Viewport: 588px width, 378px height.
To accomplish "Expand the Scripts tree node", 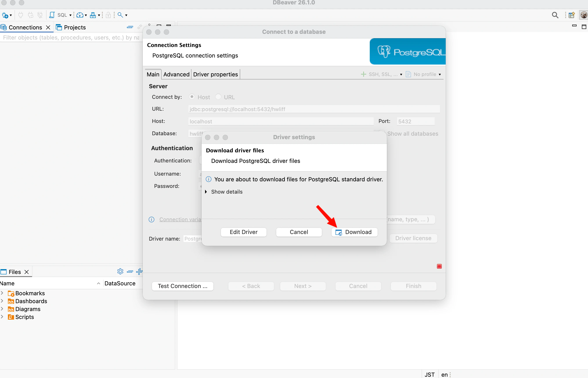I will click(2, 317).
